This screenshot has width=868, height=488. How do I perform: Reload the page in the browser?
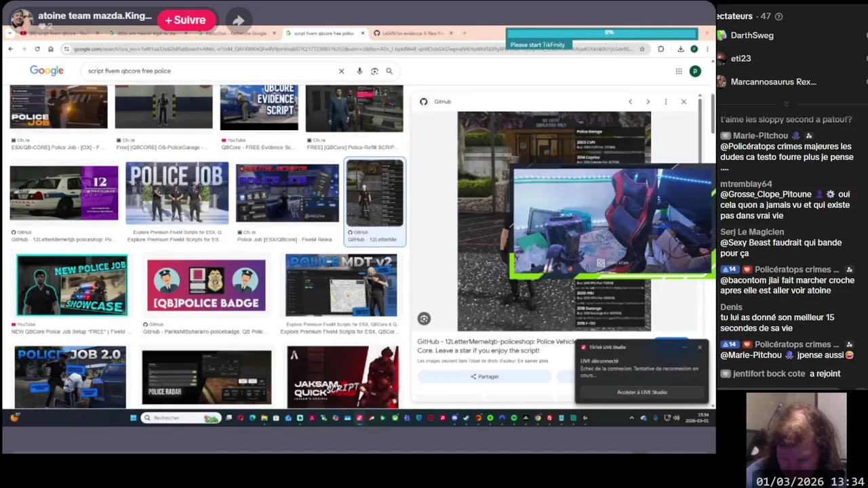pyautogui.click(x=37, y=49)
